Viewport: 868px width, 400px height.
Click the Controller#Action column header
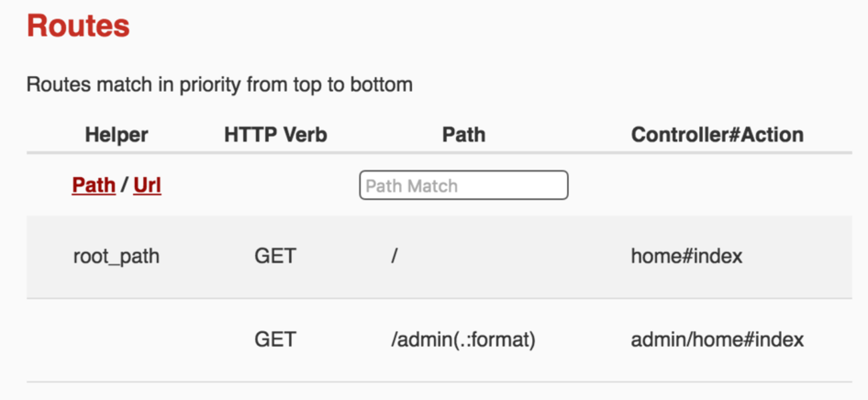pos(717,135)
